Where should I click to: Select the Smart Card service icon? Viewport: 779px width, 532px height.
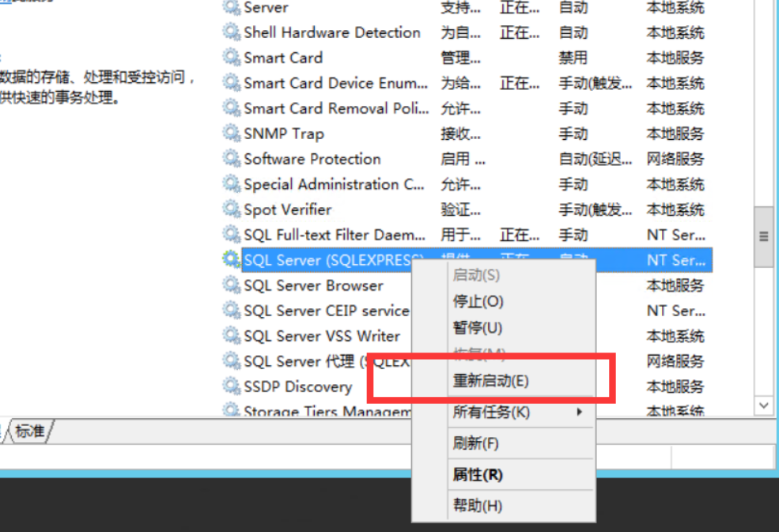coord(231,58)
